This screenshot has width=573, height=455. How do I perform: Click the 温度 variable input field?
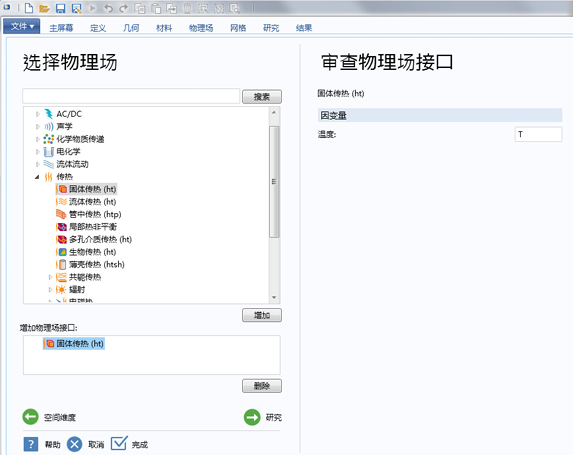point(538,134)
